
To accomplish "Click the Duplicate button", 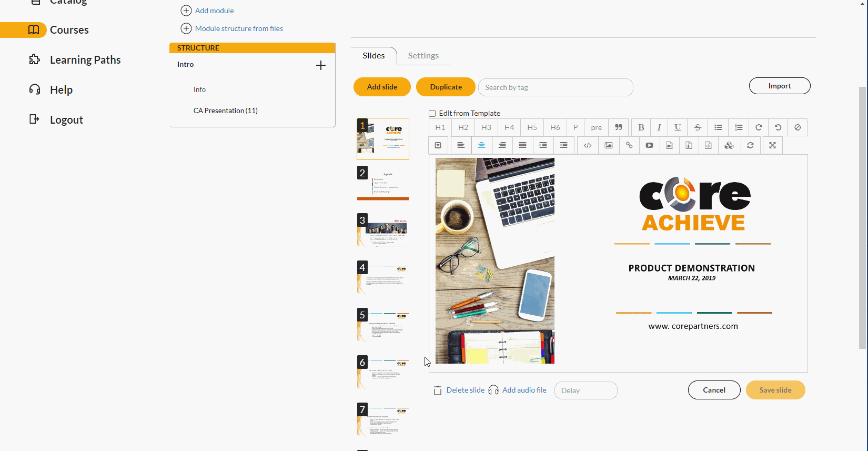I will click(446, 87).
